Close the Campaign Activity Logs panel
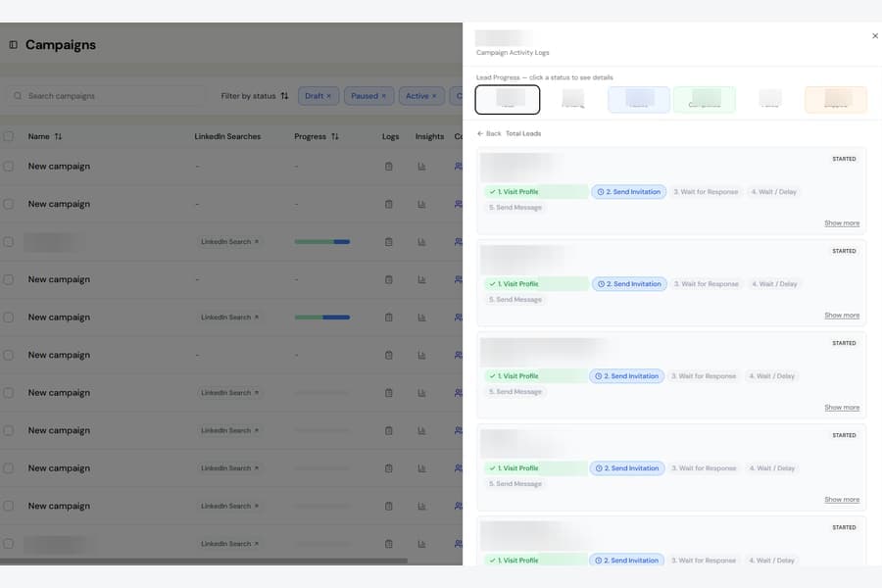The height and width of the screenshot is (588, 882). point(875,36)
